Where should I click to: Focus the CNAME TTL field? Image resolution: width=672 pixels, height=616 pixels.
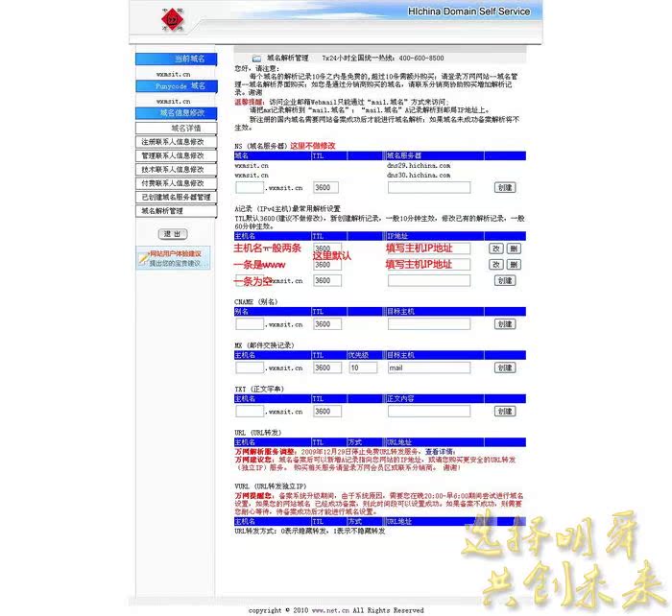tap(327, 324)
